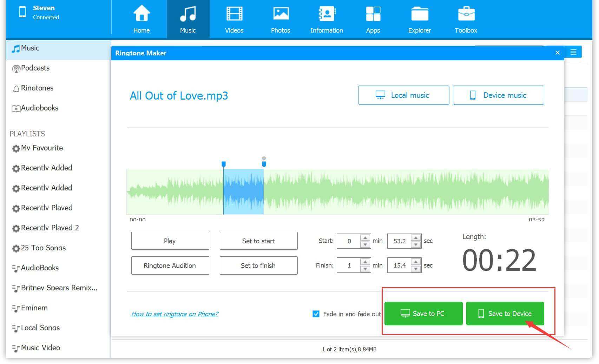Image resolution: width=599 pixels, height=364 pixels.
Task: Click the list view icon at top right
Action: 573,52
